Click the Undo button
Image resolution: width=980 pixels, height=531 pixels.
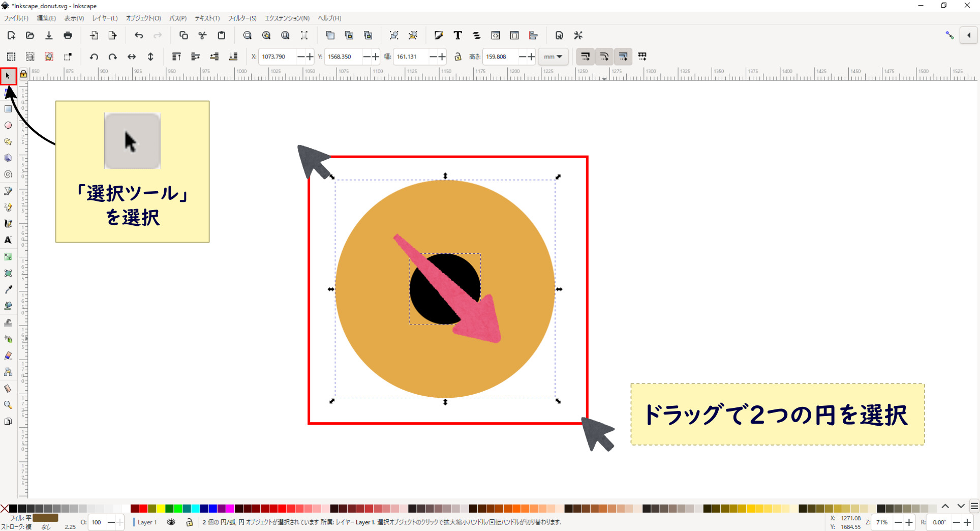point(138,35)
